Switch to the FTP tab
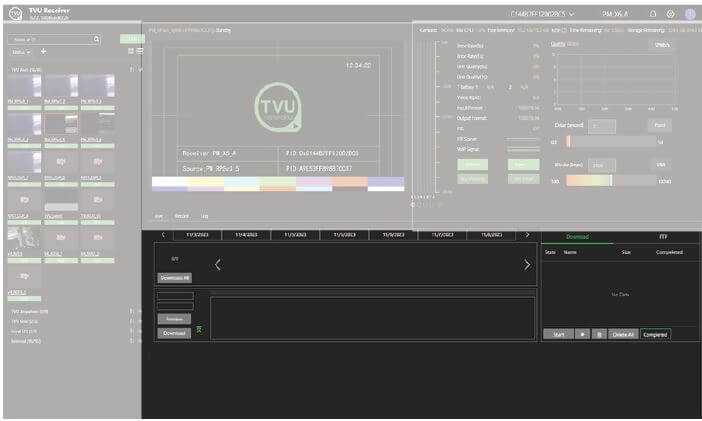Viewport: 702px width, 421px height. (663, 236)
